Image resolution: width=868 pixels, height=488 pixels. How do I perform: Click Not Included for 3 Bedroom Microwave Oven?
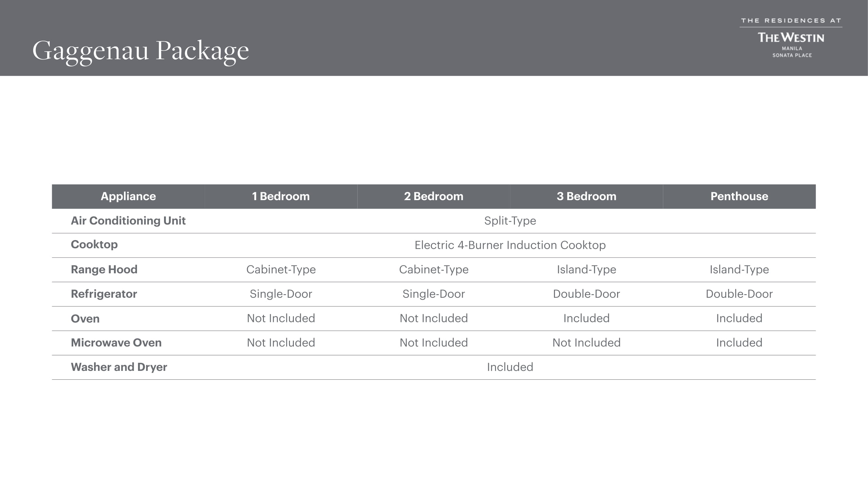click(x=586, y=343)
